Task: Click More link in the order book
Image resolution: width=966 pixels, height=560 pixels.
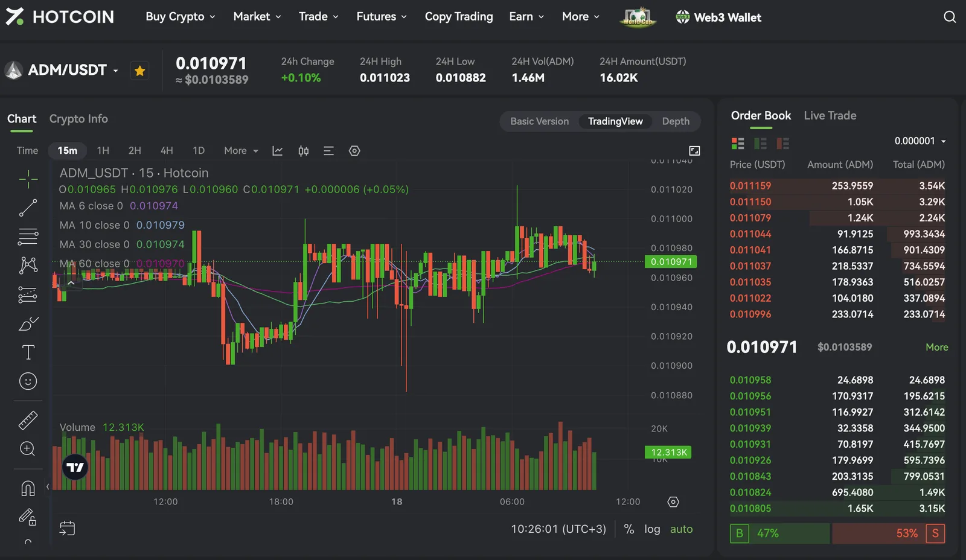Action: click(x=937, y=348)
